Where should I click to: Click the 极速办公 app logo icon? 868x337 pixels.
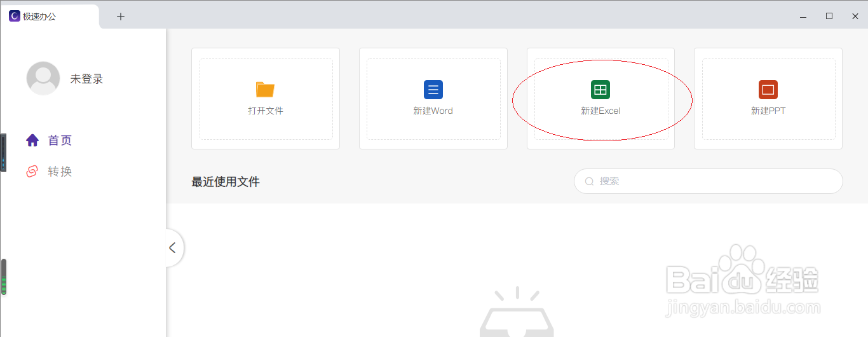(15, 17)
